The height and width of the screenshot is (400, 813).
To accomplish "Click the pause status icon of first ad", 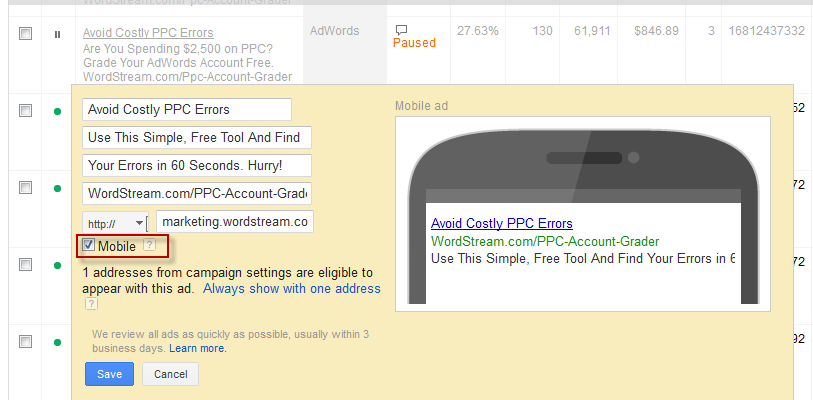I will pos(58,34).
